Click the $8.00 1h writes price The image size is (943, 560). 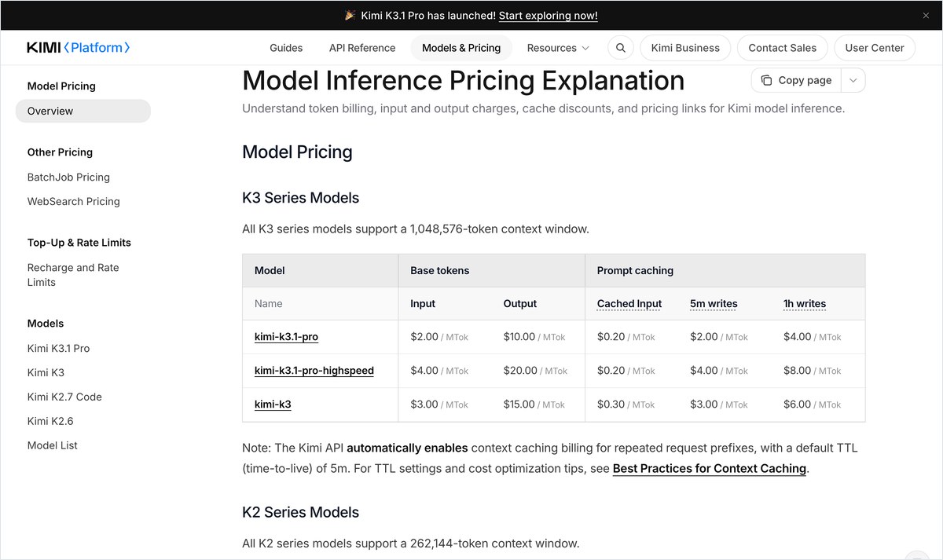point(797,371)
